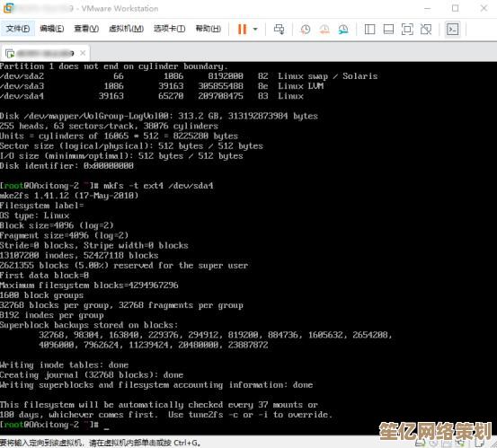Take a snapshot of this virtual machine

pyautogui.click(x=306, y=29)
